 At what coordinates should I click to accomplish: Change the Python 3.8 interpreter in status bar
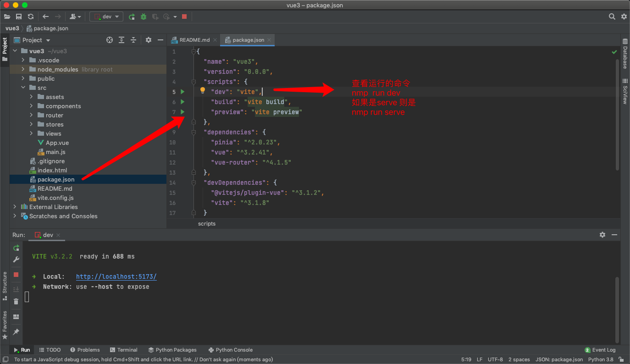point(601,359)
